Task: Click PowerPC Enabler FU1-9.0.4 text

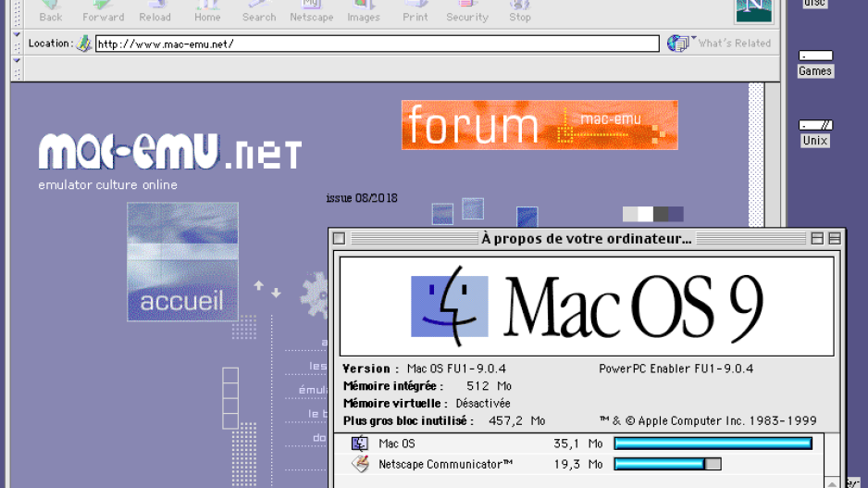Action: point(676,369)
